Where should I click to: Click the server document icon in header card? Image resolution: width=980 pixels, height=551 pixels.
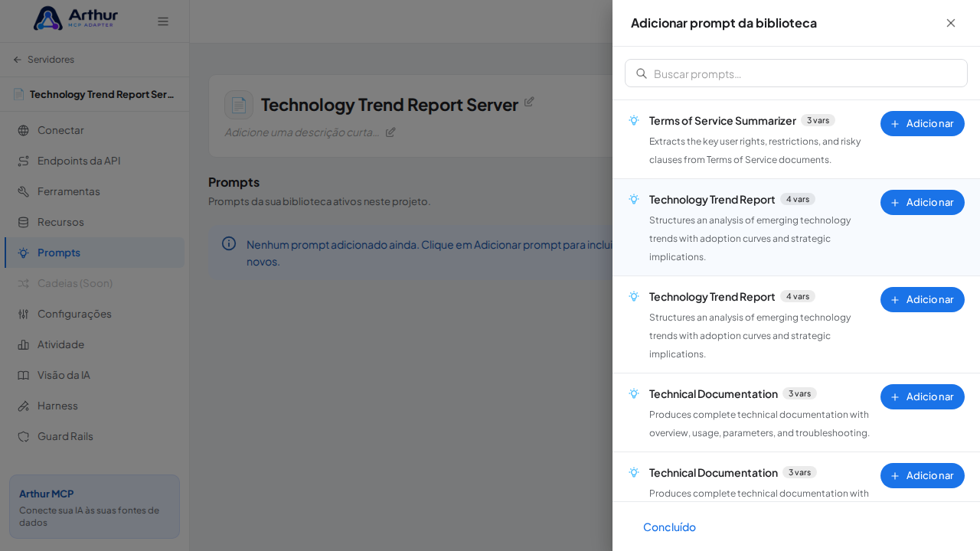pos(239,105)
